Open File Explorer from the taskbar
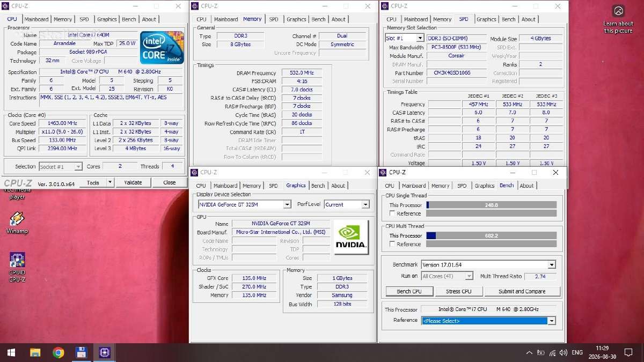 pyautogui.click(x=35, y=352)
